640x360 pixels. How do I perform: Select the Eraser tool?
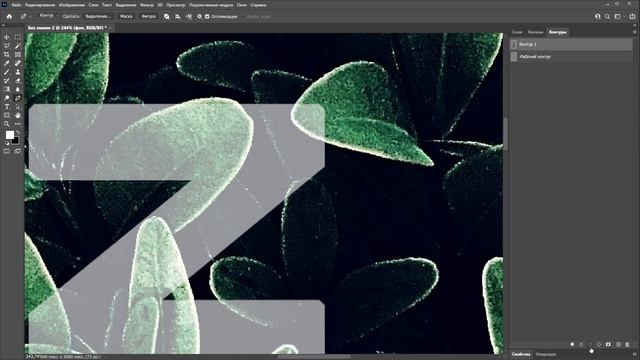coord(18,80)
